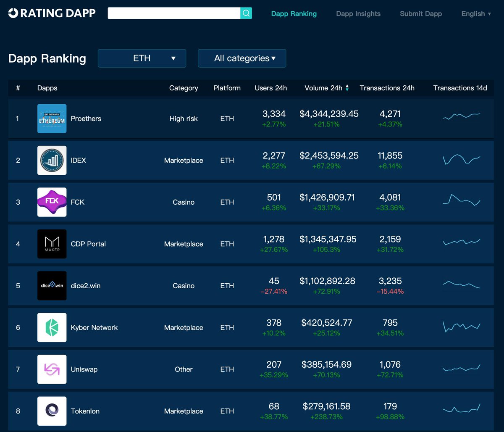This screenshot has height=432, width=504.
Task: Open the Tokenlon dapp icon
Action: pos(52,411)
